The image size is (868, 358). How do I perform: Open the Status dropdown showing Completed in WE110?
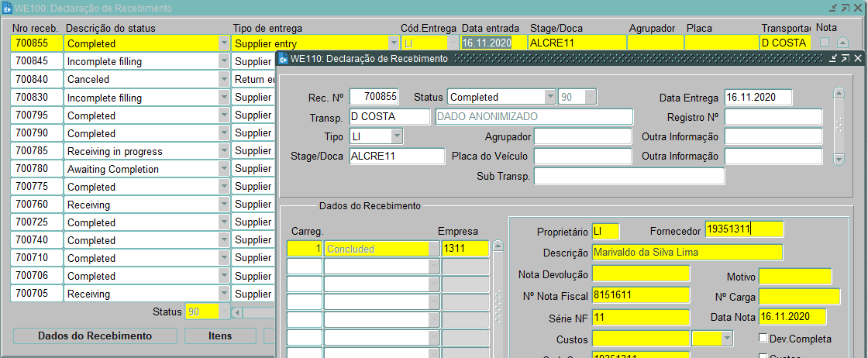(549, 97)
